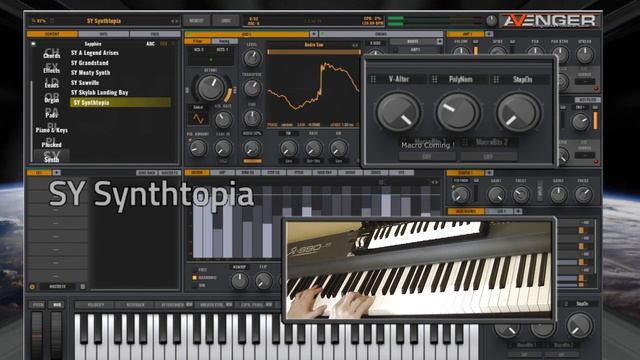Switch to the Info tab in the browser
Viewport: 640px width, 360px height.
[103, 34]
